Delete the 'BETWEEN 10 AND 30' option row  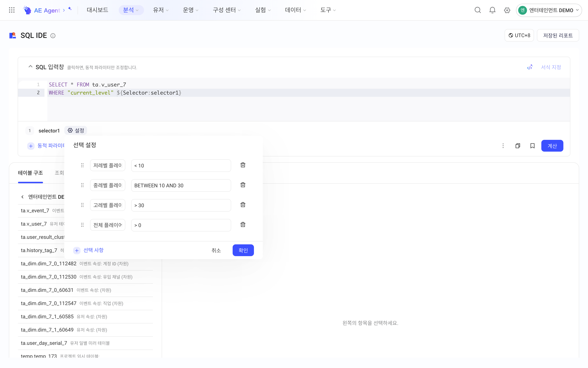[x=243, y=185]
